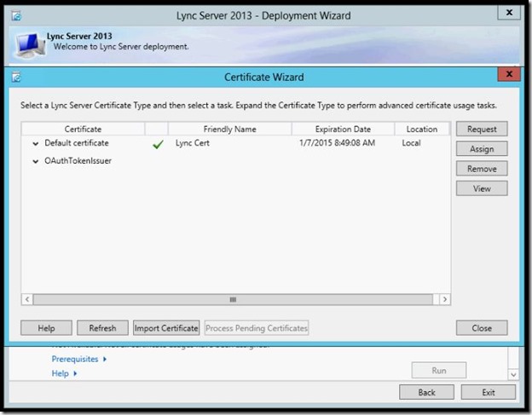
Task: Click the Certificate Wizard title icon
Action: point(16,77)
